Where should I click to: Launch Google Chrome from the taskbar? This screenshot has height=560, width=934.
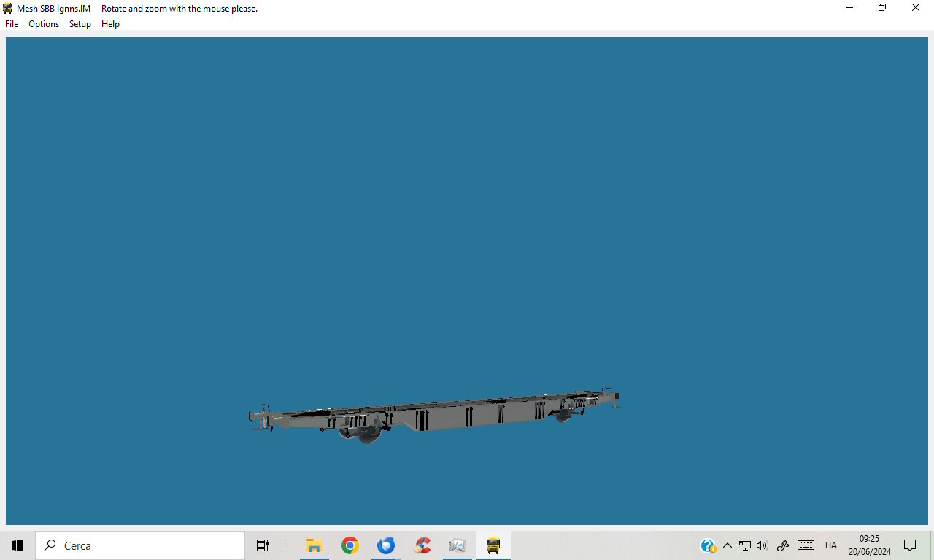tap(350, 545)
